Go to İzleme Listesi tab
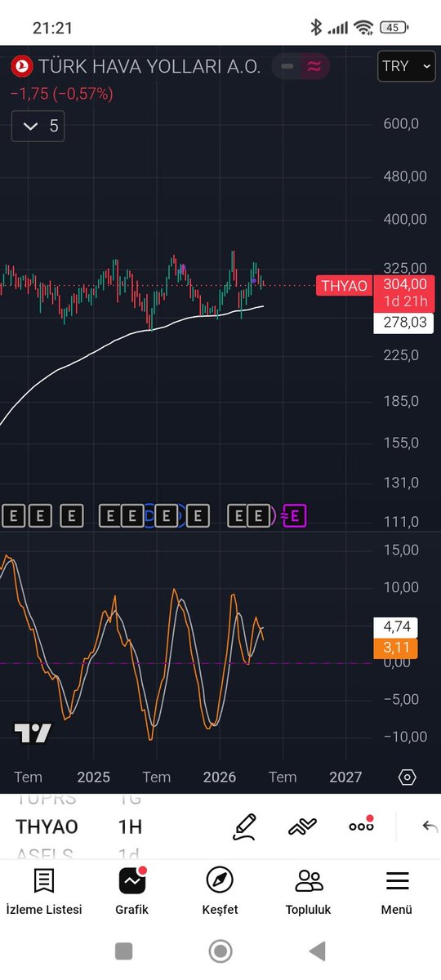The height and width of the screenshot is (980, 441). [44, 892]
